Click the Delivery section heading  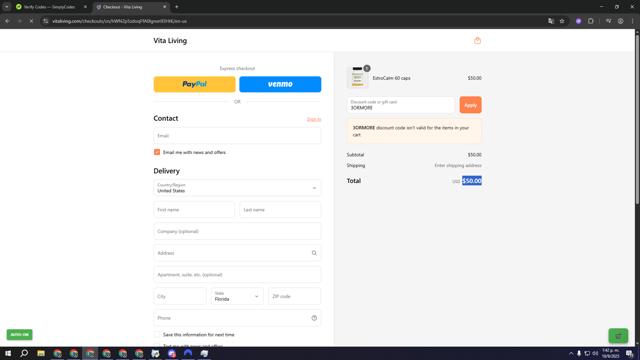(167, 171)
